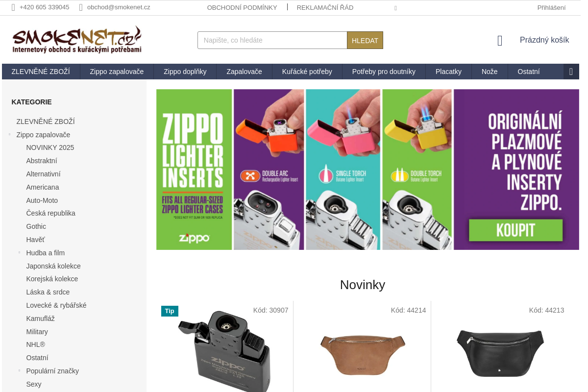Open the Zippo doplňky menu
The width and height of the screenshot is (588, 392).
185,72
